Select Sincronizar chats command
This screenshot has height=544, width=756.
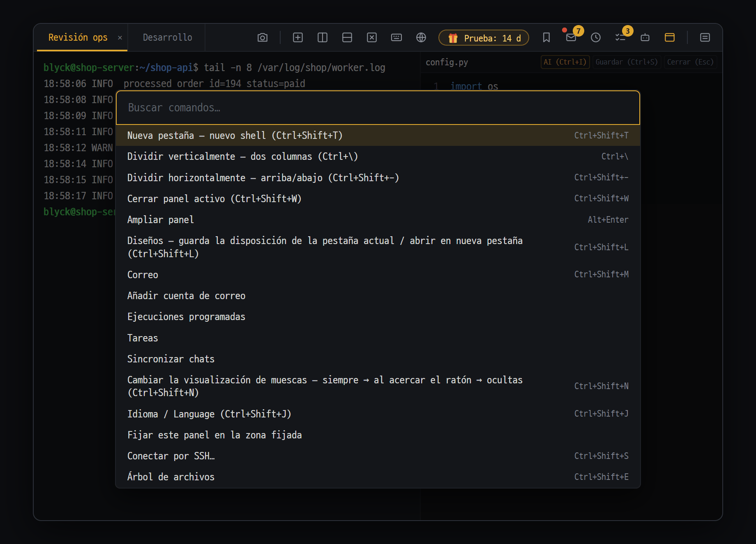(x=378, y=359)
